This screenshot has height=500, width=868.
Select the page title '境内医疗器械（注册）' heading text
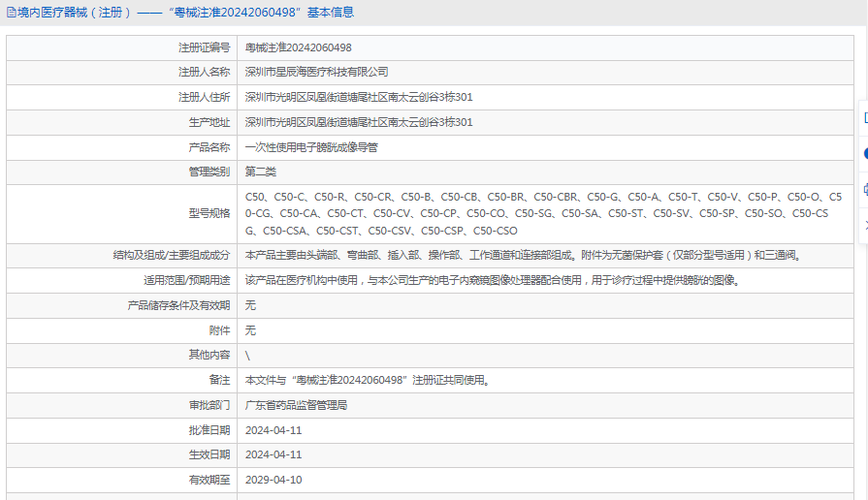pos(75,13)
